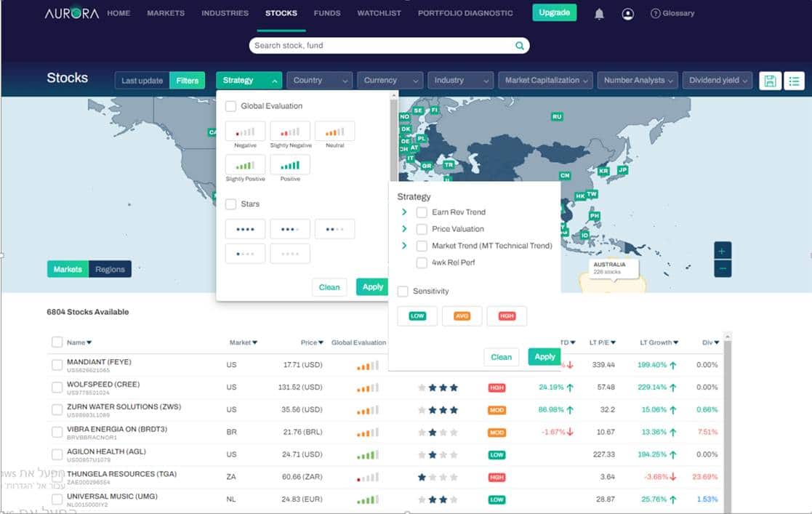Viewport: 812px width, 514px height.
Task: Open the Dividend yield dropdown
Action: [x=717, y=81]
